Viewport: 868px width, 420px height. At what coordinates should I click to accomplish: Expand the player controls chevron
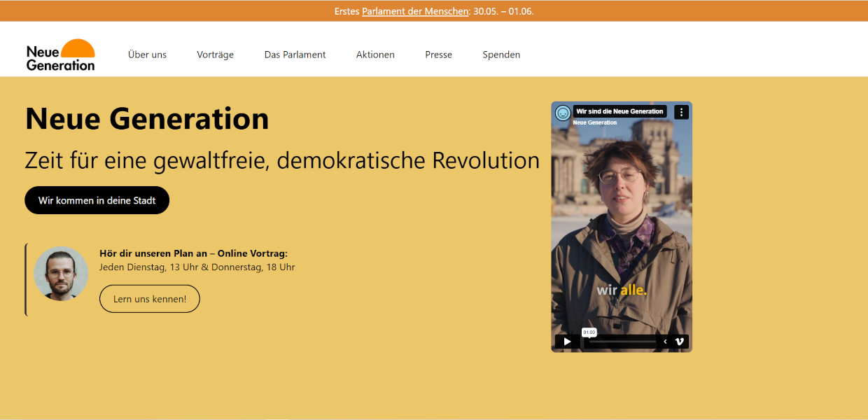pyautogui.click(x=665, y=342)
